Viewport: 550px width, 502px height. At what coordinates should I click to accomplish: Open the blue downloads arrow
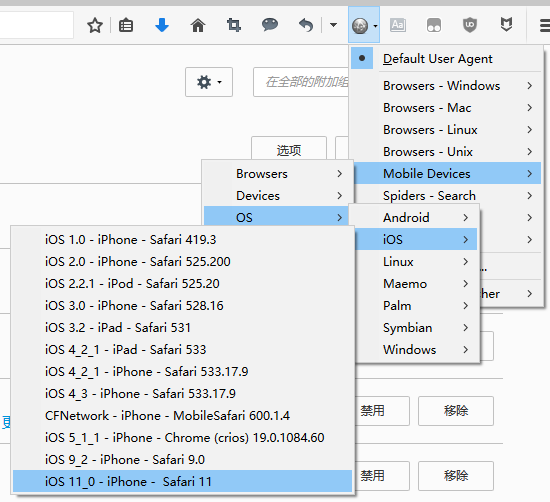162,26
